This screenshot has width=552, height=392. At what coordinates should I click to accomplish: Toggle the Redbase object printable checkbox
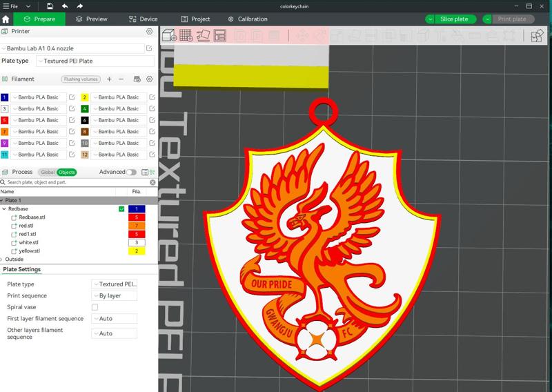pyautogui.click(x=121, y=209)
